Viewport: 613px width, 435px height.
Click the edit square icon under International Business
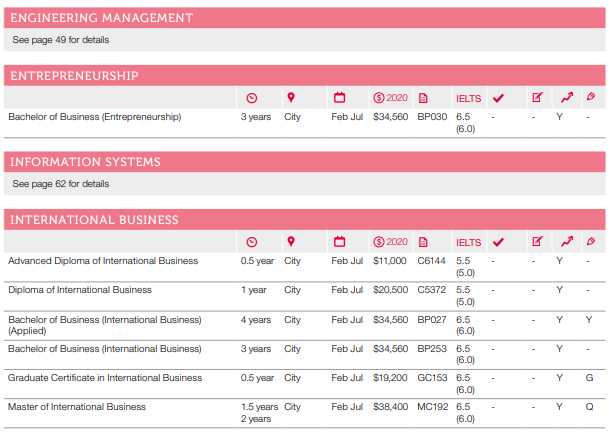[537, 242]
